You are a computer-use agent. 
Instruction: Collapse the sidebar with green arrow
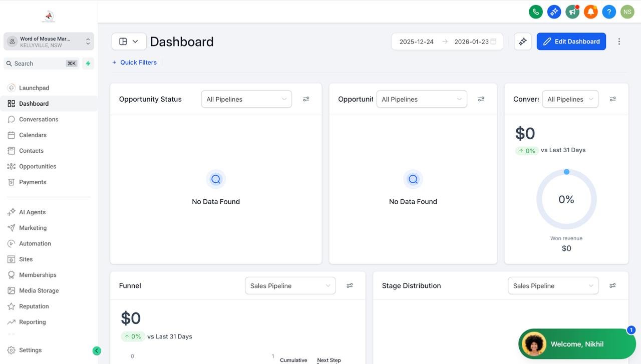pos(97,351)
